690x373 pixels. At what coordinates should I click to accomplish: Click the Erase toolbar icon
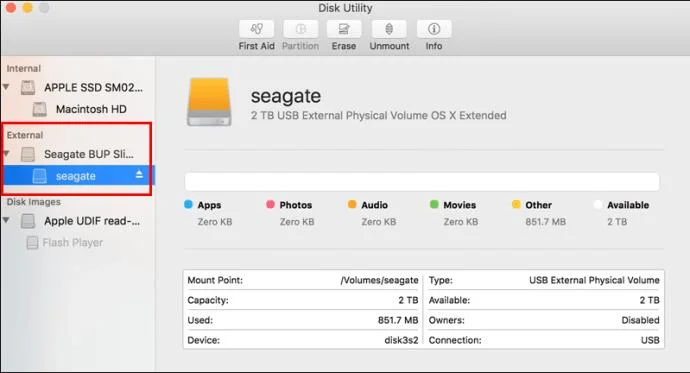(344, 29)
